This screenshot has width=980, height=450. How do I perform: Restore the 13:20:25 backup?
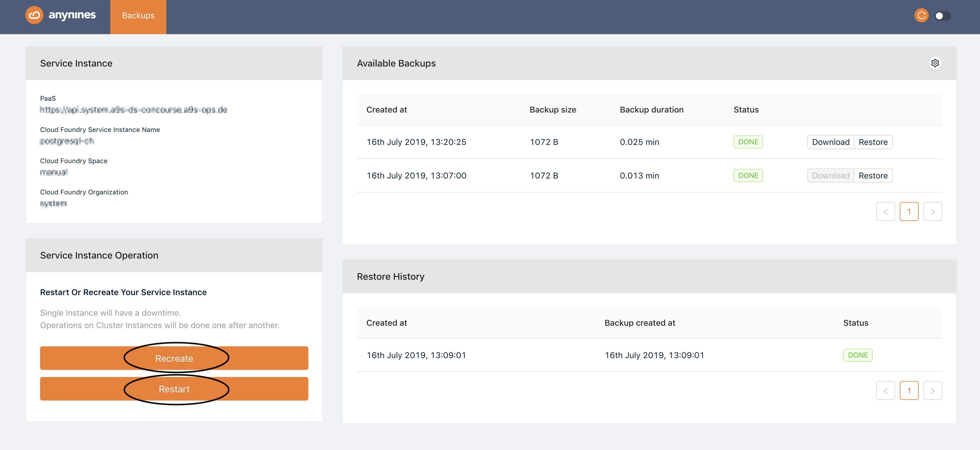(x=873, y=142)
